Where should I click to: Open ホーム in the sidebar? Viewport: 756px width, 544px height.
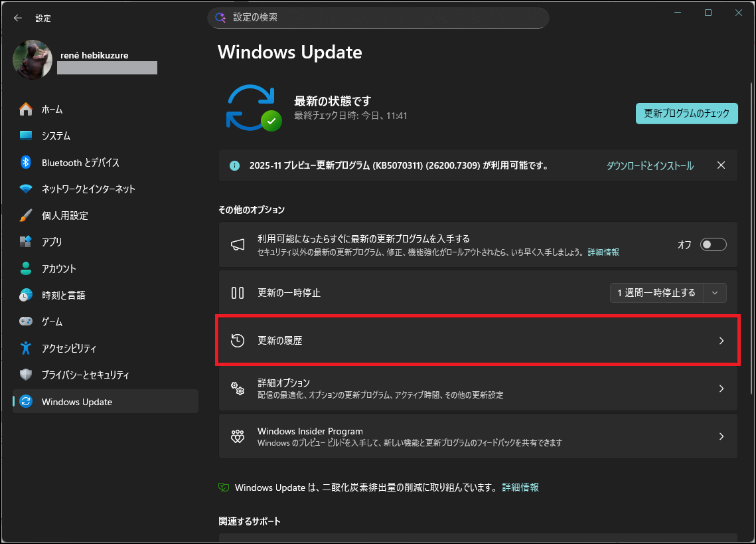pos(105,110)
